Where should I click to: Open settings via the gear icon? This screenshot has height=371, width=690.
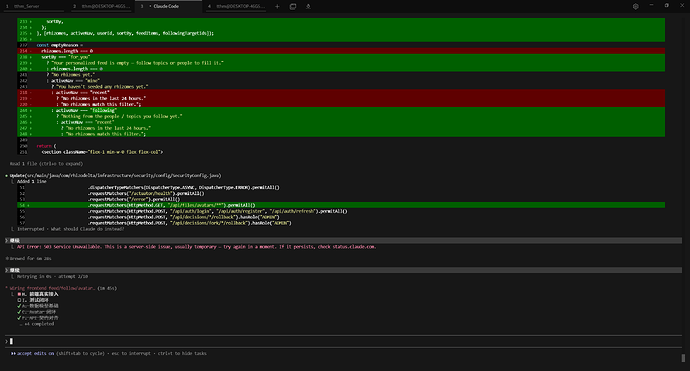tap(635, 6)
